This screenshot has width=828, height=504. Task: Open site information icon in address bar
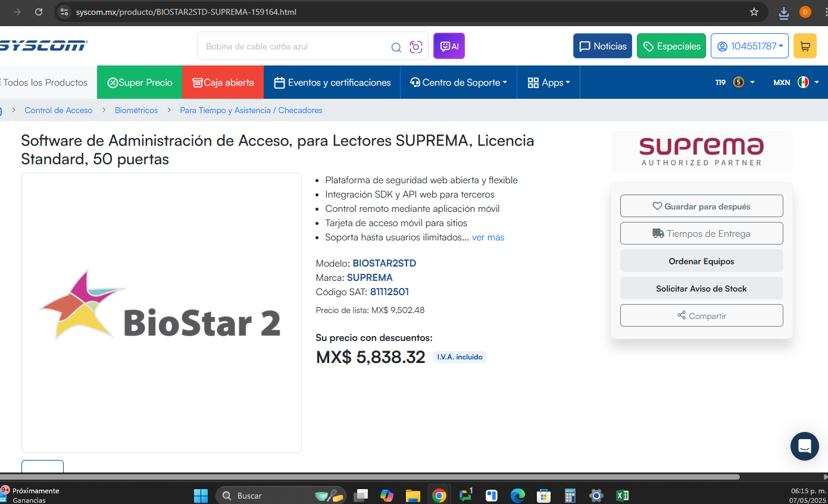(65, 12)
